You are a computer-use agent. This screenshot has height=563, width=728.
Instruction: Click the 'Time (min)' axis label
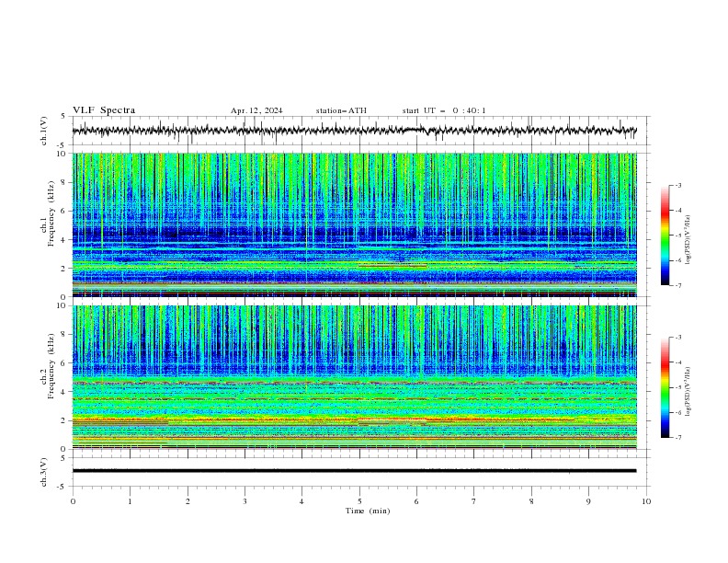[x=368, y=511]
